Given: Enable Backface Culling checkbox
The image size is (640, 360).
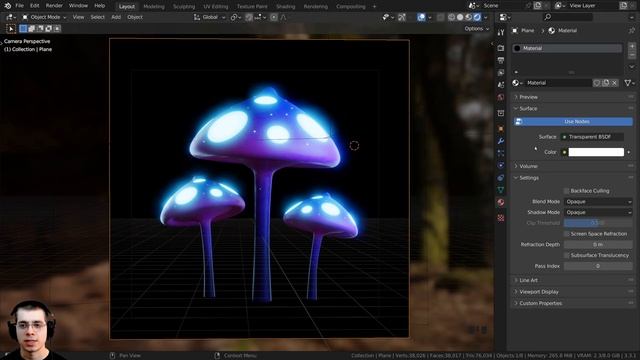Looking at the screenshot, I should click(566, 191).
